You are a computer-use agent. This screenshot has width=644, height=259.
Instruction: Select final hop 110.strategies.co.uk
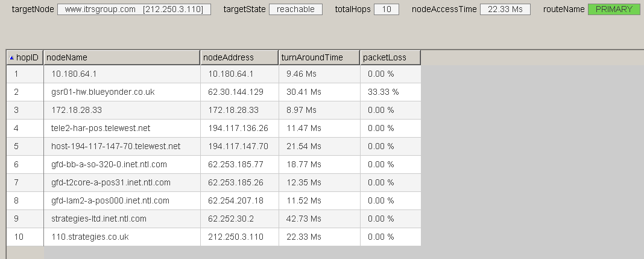90,237
